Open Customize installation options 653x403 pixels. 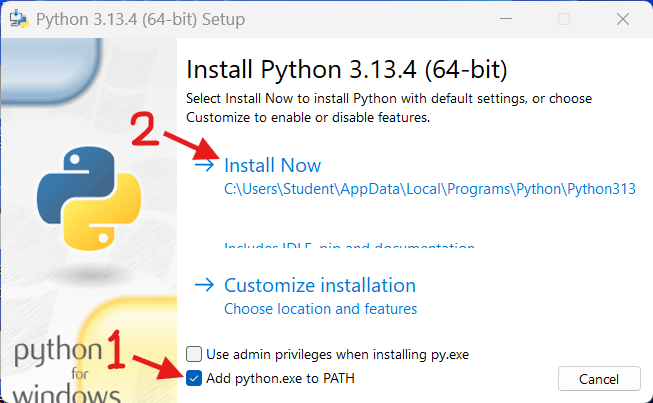click(320, 285)
